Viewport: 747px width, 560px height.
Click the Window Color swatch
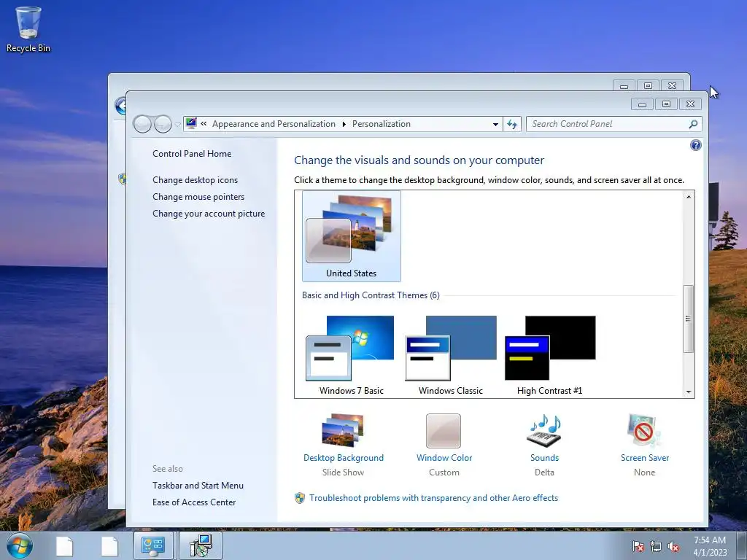click(x=444, y=431)
